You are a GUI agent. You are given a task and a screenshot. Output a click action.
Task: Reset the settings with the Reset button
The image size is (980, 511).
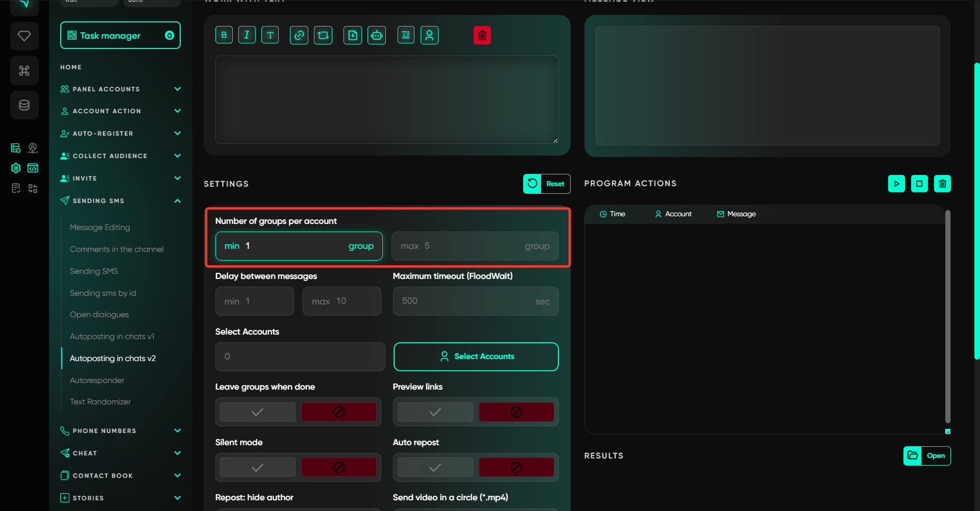point(547,184)
